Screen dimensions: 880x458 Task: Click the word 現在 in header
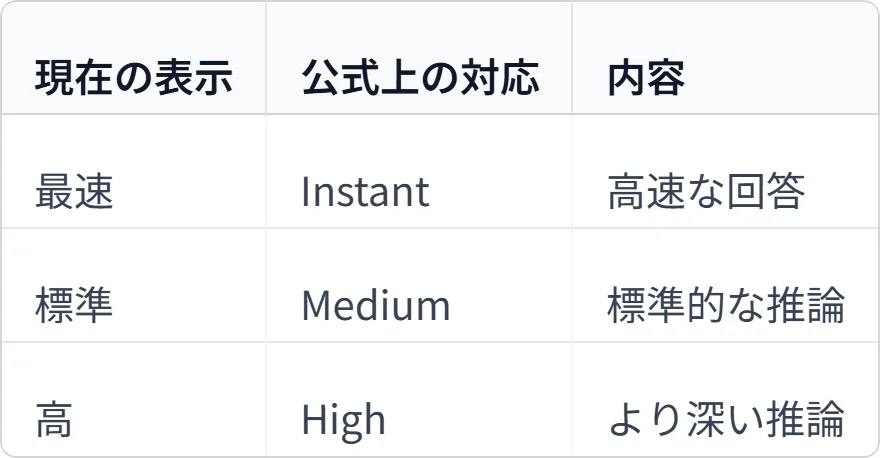74,77
